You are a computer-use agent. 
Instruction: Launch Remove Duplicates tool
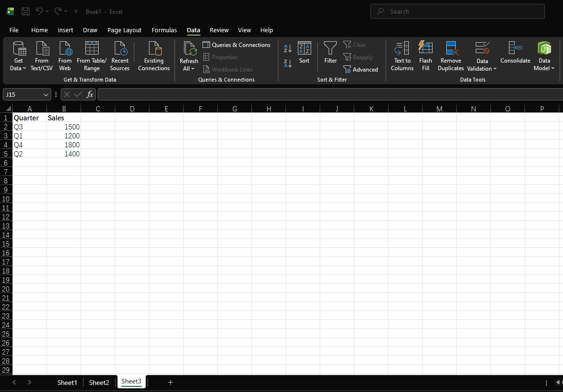point(450,55)
